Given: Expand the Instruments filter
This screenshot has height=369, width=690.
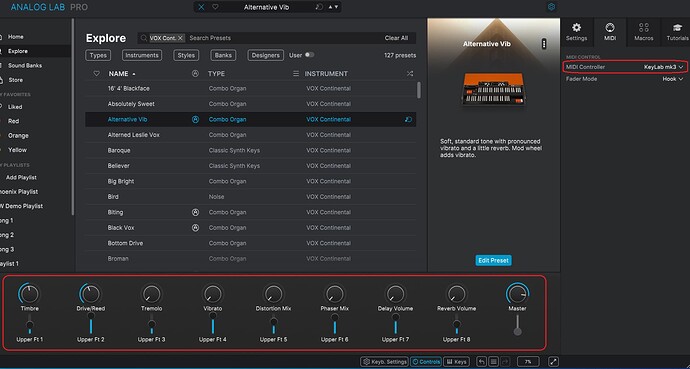Looking at the screenshot, I should click(x=142, y=55).
